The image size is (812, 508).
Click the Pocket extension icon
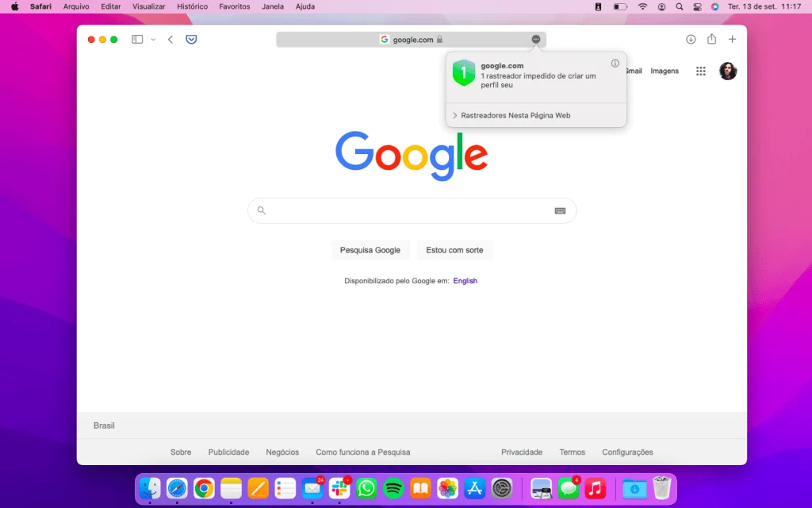coord(191,38)
